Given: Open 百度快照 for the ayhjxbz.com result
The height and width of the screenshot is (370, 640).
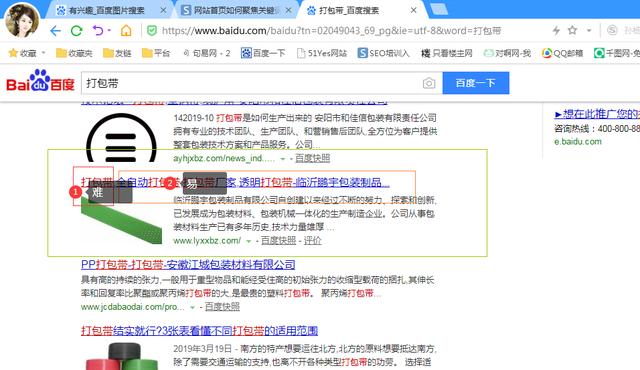Looking at the screenshot, I should pyautogui.click(x=313, y=158).
